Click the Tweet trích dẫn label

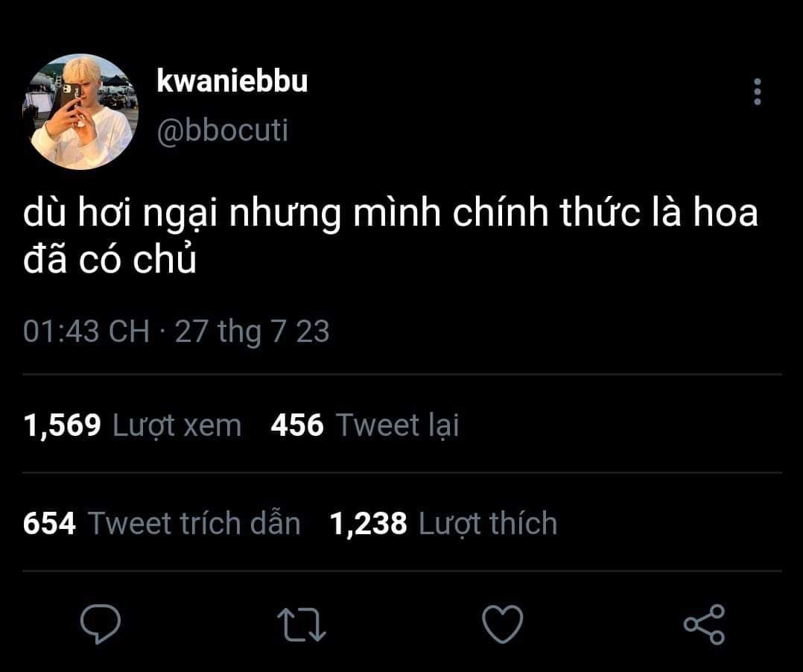pyautogui.click(x=194, y=523)
